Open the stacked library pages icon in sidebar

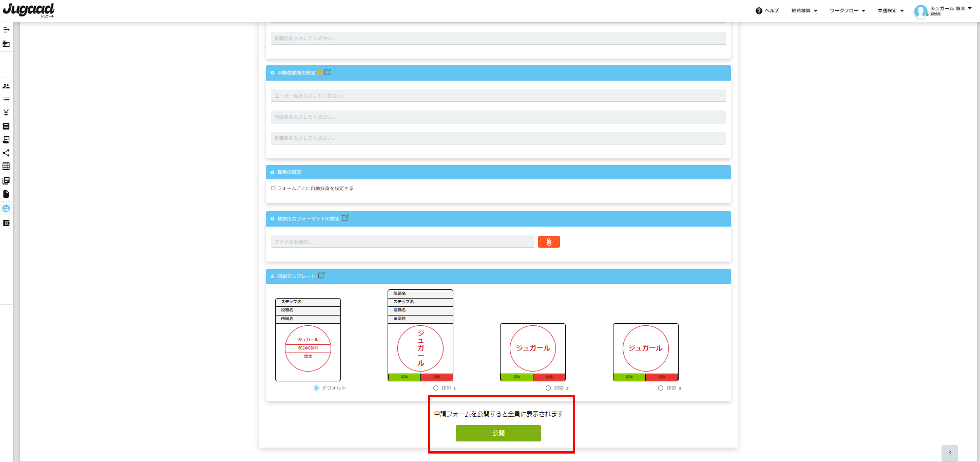(x=6, y=180)
